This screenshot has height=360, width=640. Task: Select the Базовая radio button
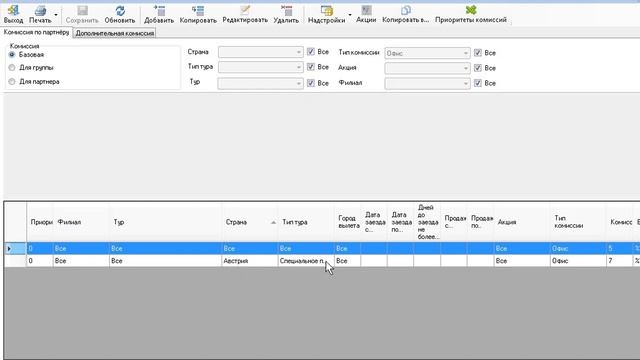12,55
